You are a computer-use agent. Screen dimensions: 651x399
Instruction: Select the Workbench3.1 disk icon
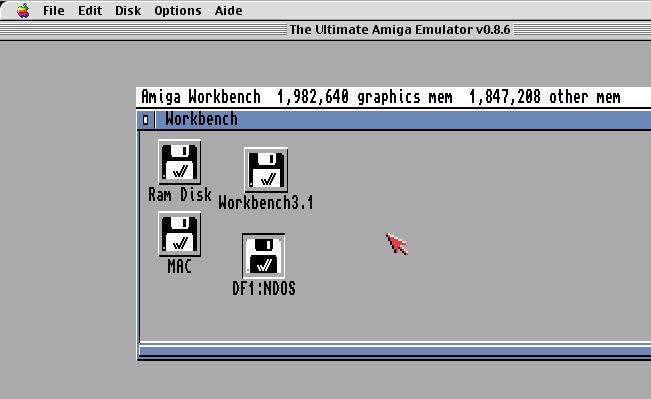click(266, 170)
